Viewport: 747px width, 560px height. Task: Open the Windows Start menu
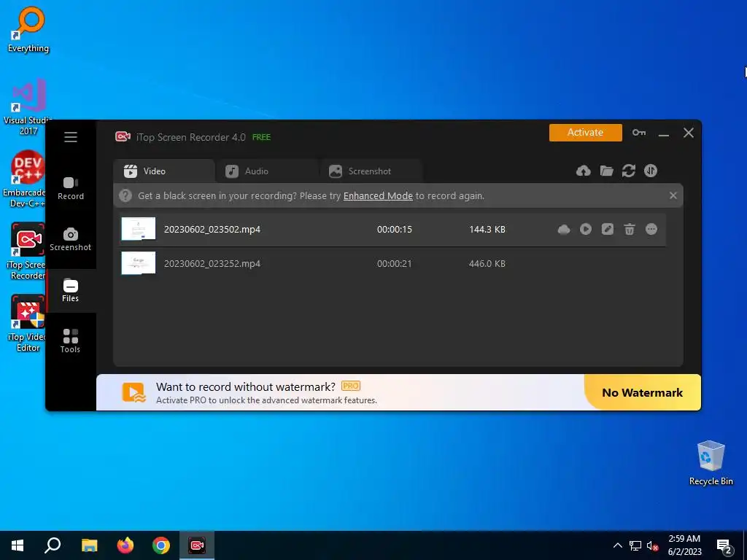tap(18, 545)
